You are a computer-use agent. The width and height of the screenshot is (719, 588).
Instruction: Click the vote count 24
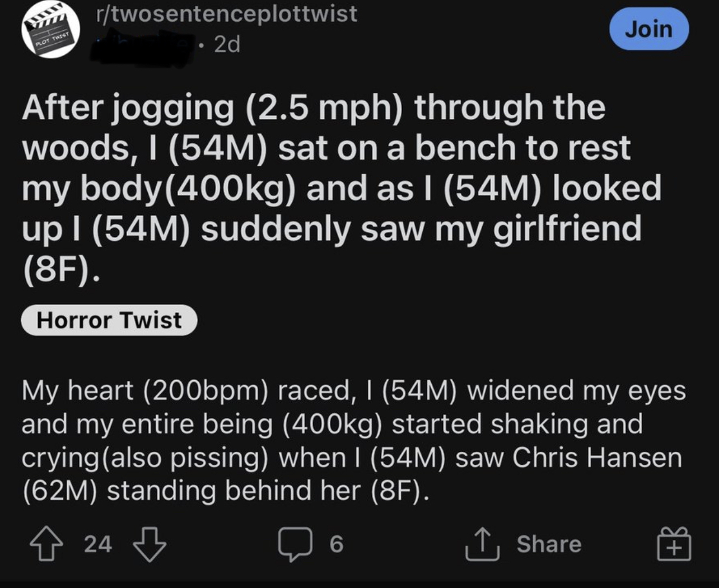98,544
